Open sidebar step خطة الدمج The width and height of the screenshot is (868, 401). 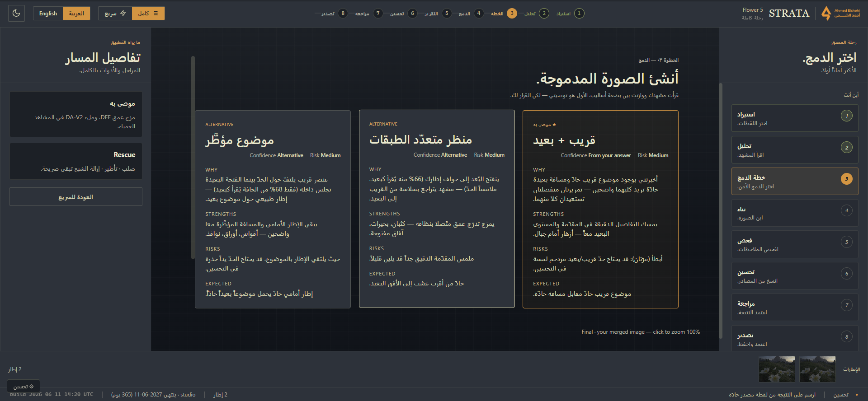[795, 182]
